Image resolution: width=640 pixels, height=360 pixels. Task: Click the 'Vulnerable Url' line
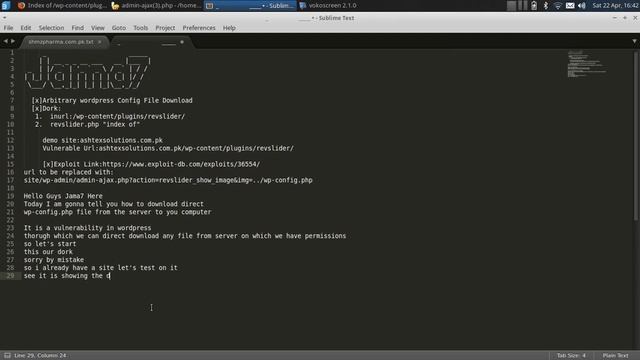(x=168, y=148)
